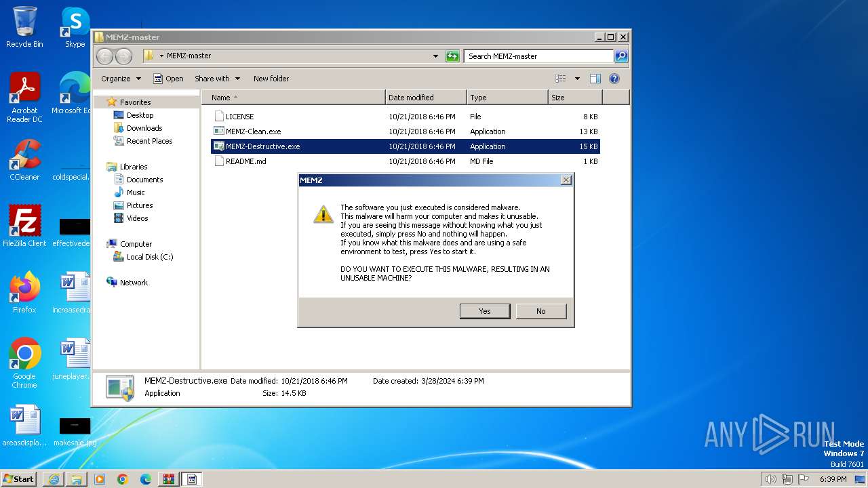The width and height of the screenshot is (868, 488).
Task: Launch CCleaner from the desktop
Action: [x=24, y=160]
